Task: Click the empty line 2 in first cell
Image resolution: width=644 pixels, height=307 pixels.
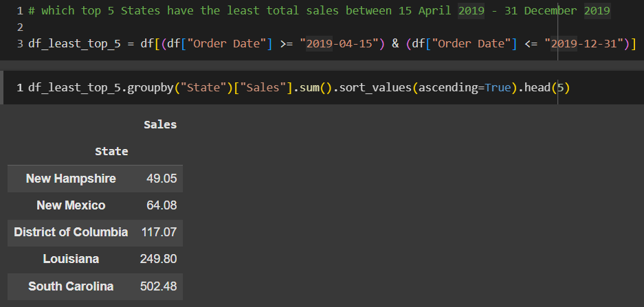Action: click(x=137, y=27)
